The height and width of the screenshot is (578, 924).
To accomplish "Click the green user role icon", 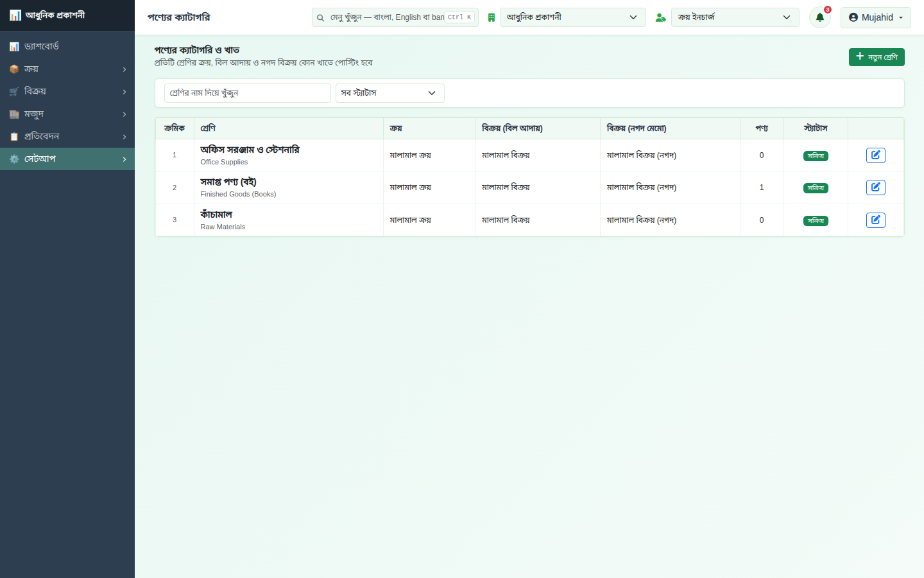I will [660, 18].
